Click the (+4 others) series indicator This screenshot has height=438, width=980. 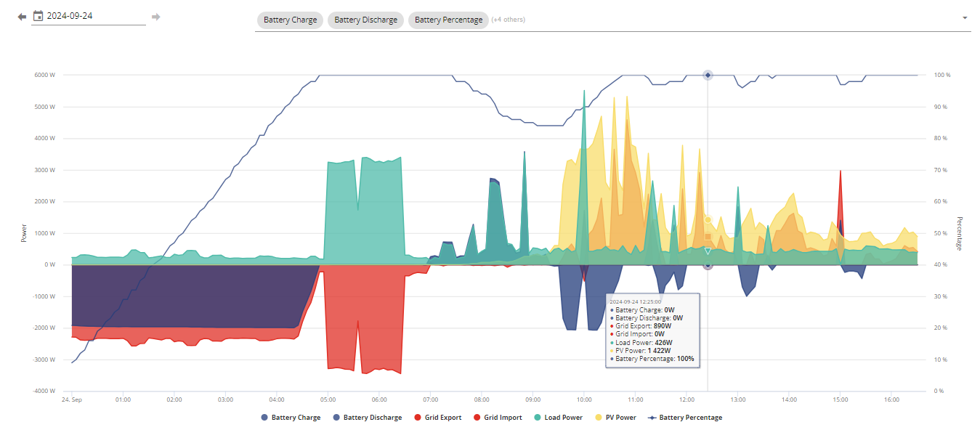pyautogui.click(x=509, y=20)
